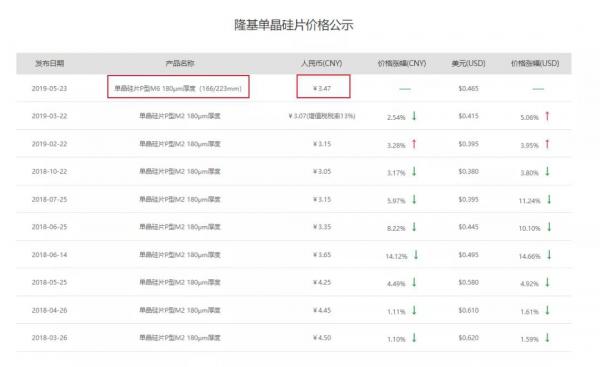Screen dimensions: 600x367
Task: Select the CNY change value 3.28%
Action: (x=396, y=145)
